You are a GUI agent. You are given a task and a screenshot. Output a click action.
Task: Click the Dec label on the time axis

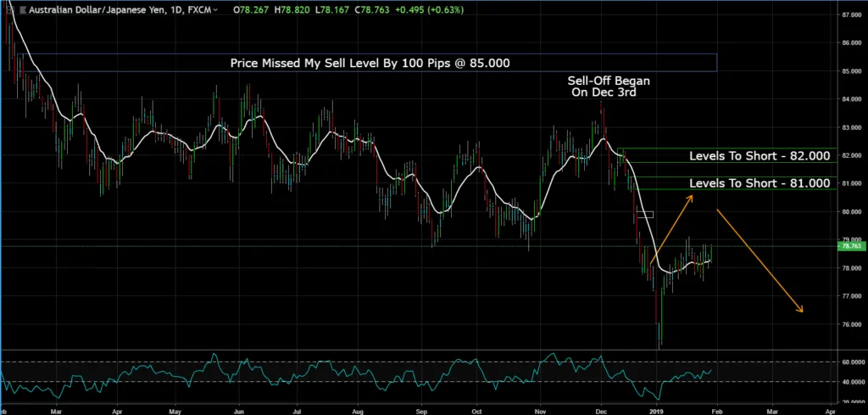pyautogui.click(x=601, y=408)
